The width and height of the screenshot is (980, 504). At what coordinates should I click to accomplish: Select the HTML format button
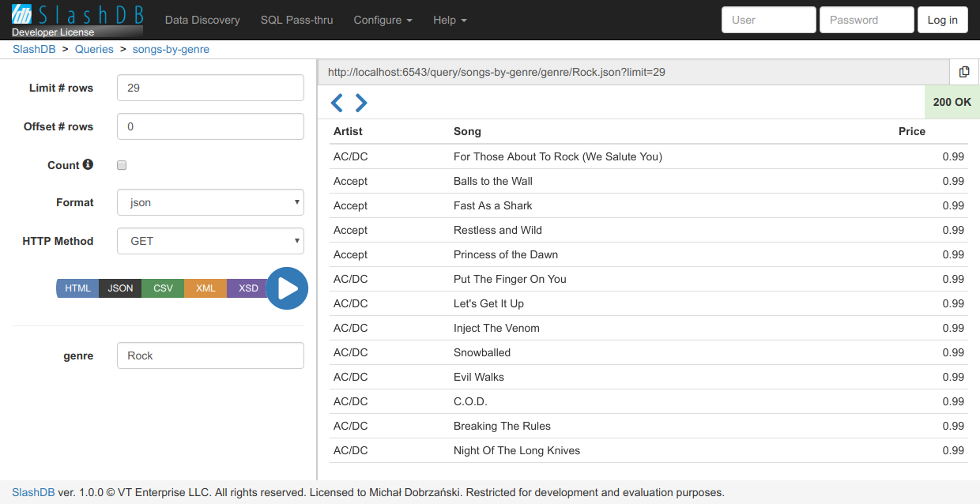(x=77, y=288)
